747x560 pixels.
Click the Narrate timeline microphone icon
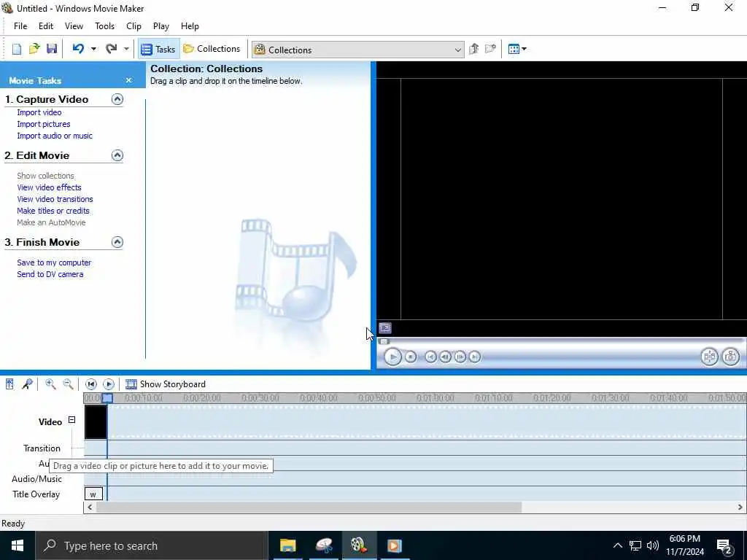(x=27, y=384)
